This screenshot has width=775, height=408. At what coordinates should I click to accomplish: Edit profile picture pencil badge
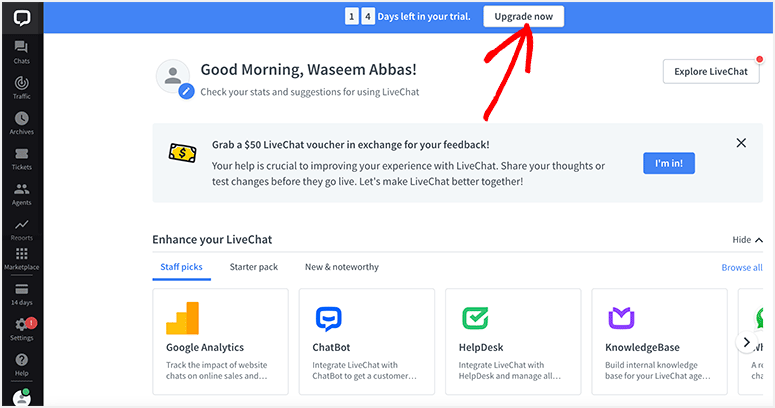click(x=186, y=91)
